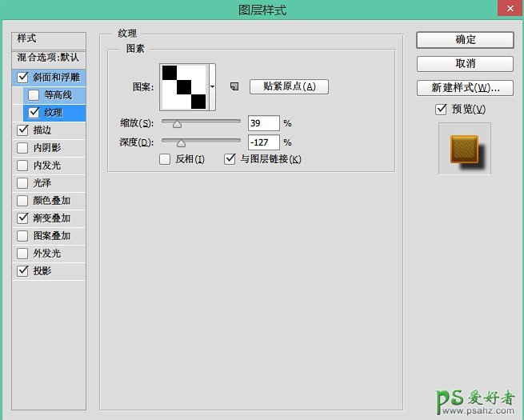Open the 图案叠加 style settings
Image resolution: width=524 pixels, height=420 pixels.
52,236
